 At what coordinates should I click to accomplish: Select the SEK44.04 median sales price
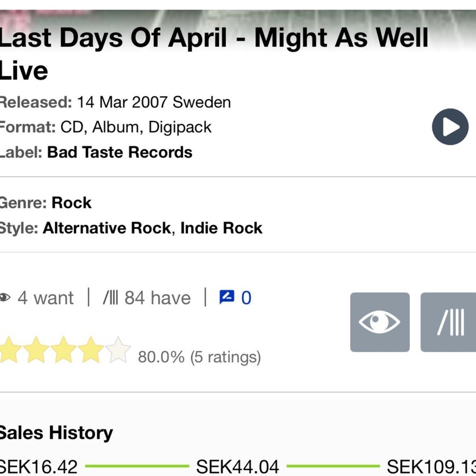237,466
